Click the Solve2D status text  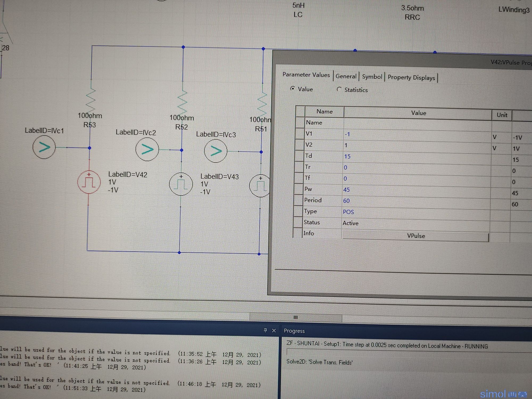[x=319, y=362]
